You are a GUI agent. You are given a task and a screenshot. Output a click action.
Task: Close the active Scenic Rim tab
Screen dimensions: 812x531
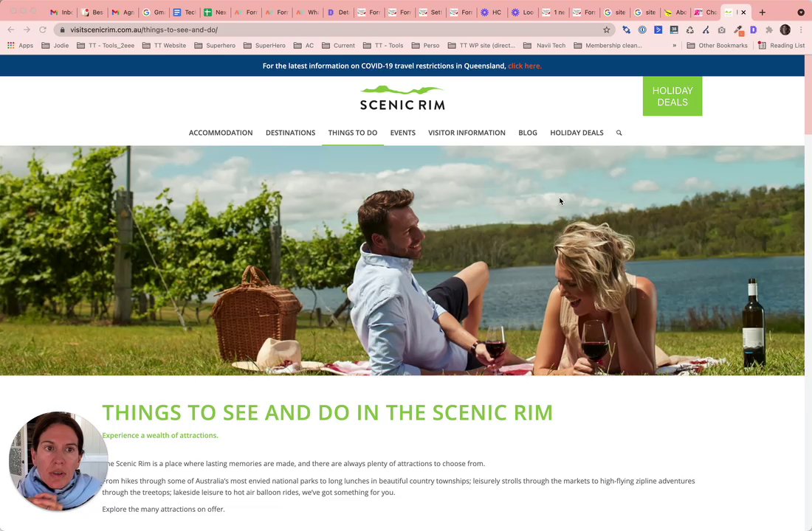tap(743, 12)
